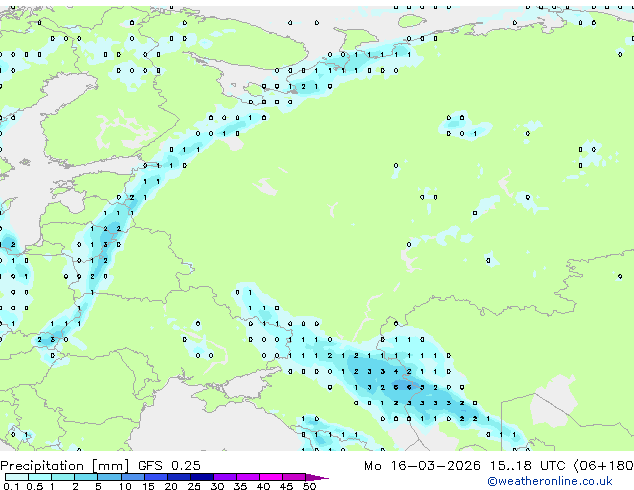The width and height of the screenshot is (634, 490).
Task: Click the '15..18 UTC' time label
Action: point(528,465)
